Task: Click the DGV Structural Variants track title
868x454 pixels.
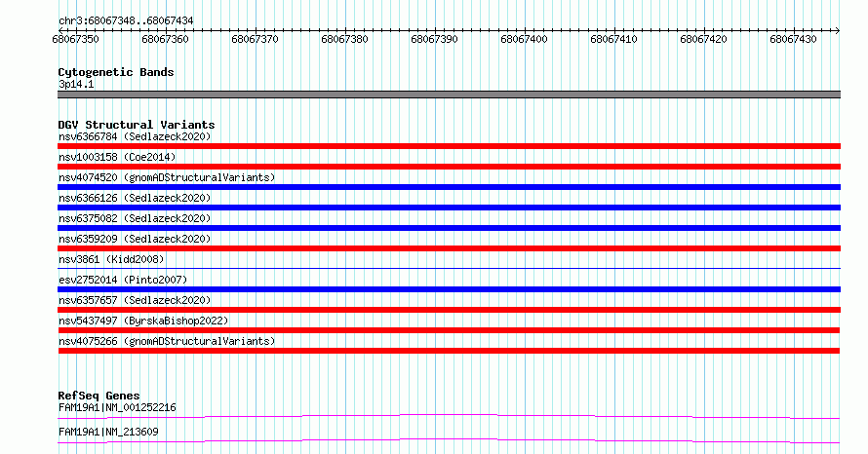Action: click(137, 125)
